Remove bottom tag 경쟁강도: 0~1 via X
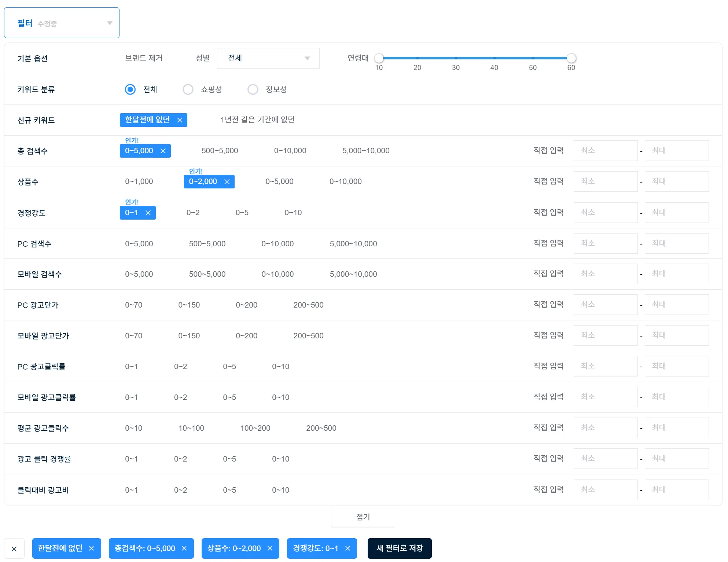 [x=348, y=548]
